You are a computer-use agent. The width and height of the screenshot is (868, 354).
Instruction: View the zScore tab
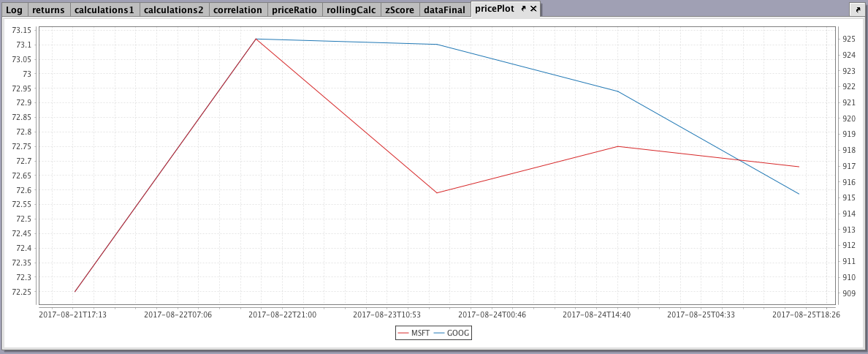400,10
